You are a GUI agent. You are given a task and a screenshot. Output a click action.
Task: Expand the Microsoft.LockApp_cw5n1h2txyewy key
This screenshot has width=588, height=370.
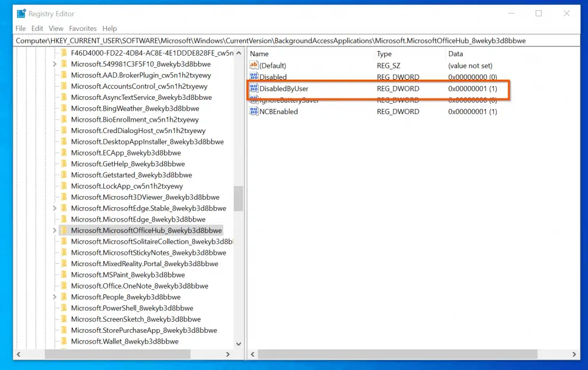click(53, 186)
